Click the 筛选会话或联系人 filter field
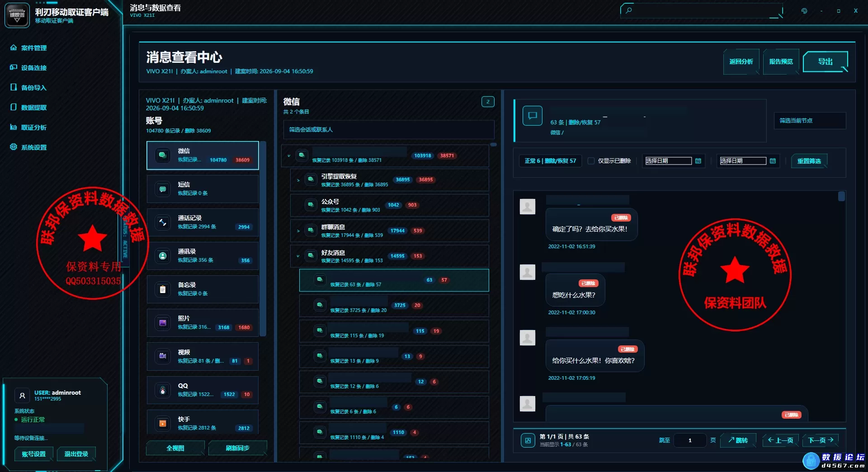 389,129
